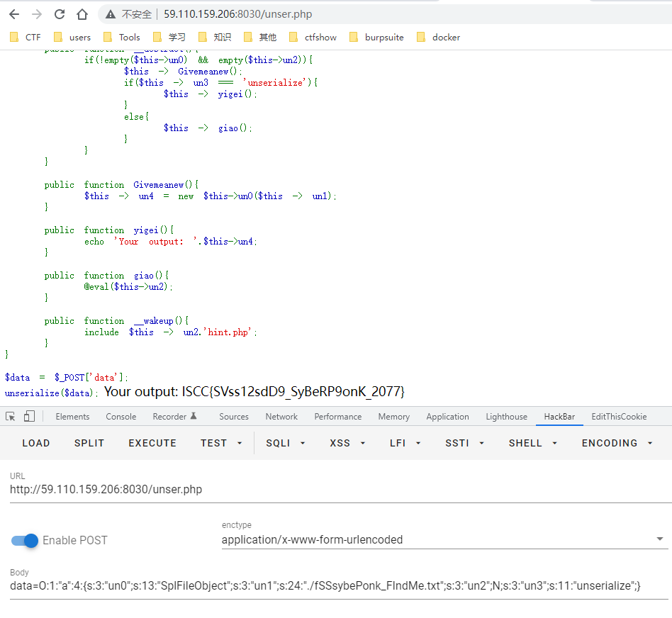Open the 知识 bookmark folder
Image resolution: width=672 pixels, height=618 pixels.
click(215, 38)
